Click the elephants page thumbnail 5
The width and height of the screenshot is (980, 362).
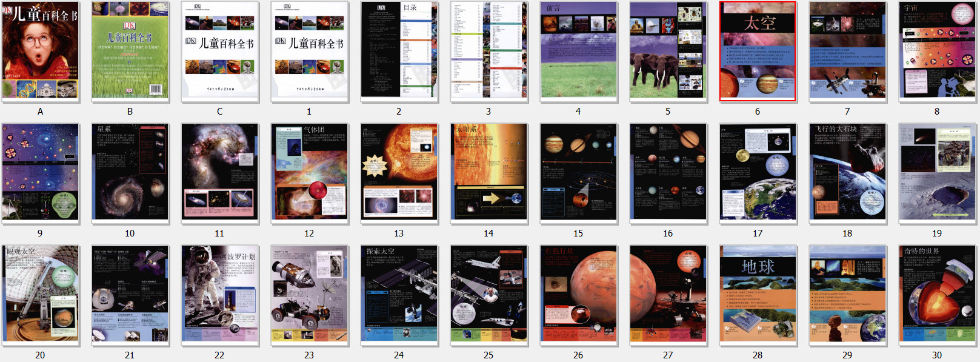pyautogui.click(x=668, y=51)
